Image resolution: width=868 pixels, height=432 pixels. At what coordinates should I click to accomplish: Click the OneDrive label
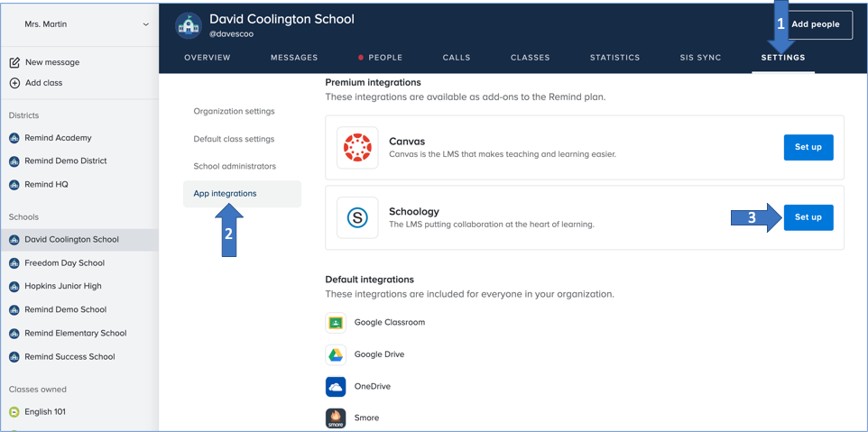tap(373, 387)
